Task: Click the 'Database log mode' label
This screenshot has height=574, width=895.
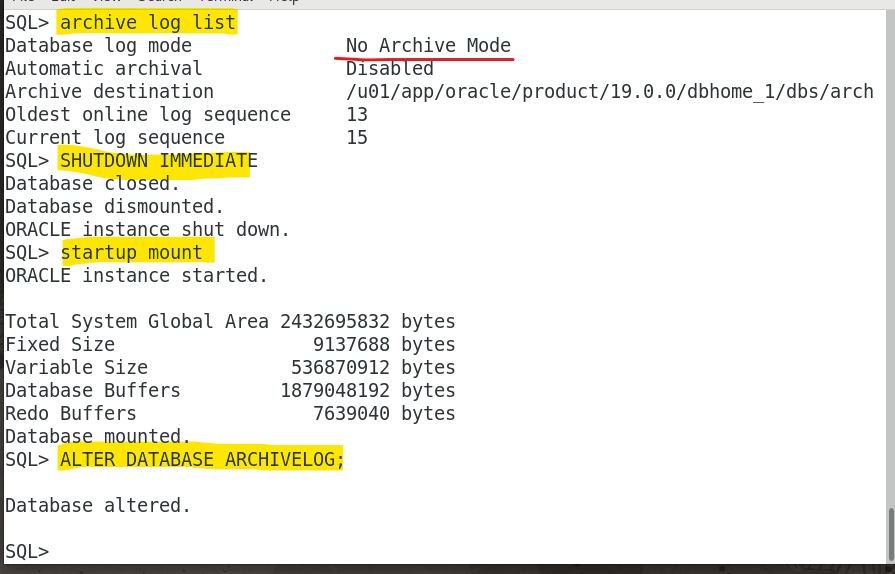Action: pyautogui.click(x=98, y=46)
